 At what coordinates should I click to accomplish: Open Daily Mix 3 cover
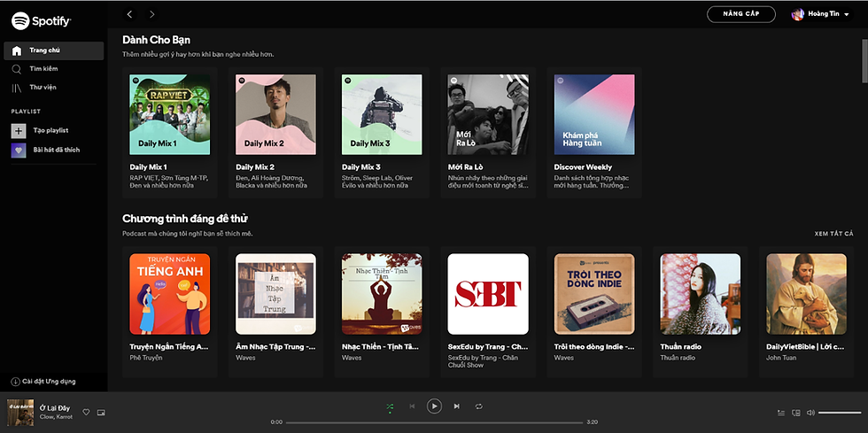382,114
